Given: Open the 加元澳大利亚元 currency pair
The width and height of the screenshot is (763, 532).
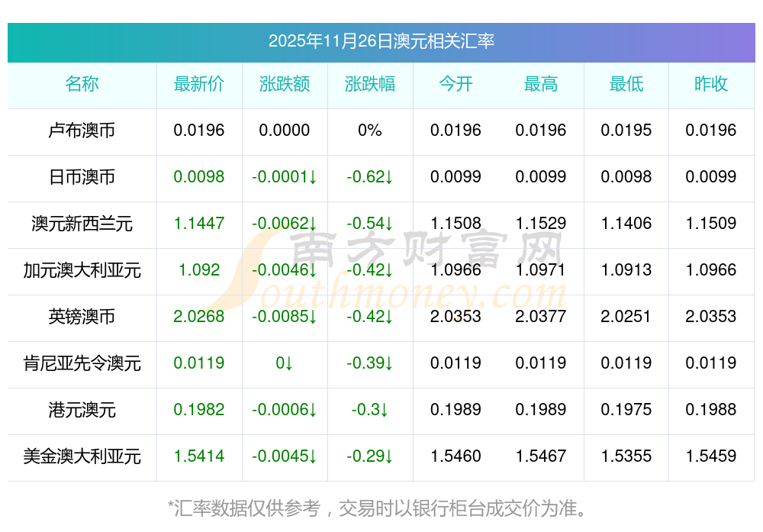Looking at the screenshot, I should click(82, 270).
